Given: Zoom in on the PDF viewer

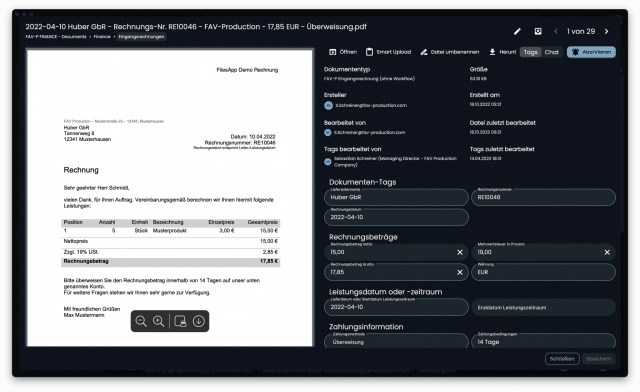Looking at the screenshot, I should click(158, 321).
